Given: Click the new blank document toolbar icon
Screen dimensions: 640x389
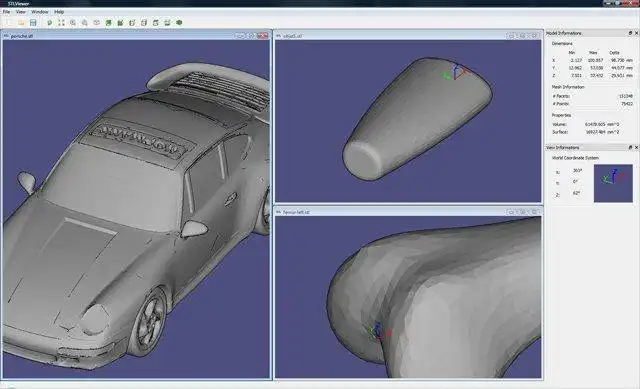Looking at the screenshot, I should click(9, 23).
